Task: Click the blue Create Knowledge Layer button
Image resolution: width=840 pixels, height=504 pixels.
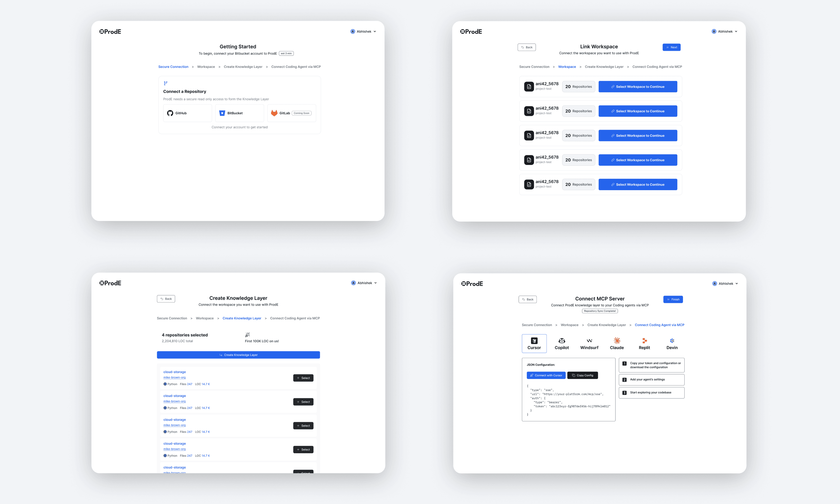Action: (238, 355)
